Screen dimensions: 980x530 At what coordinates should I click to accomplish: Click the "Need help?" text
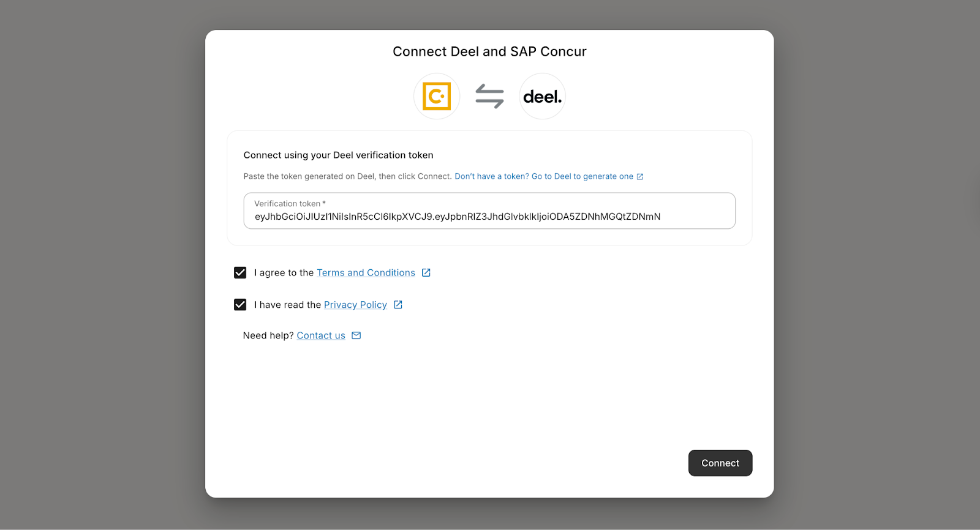tap(268, 336)
